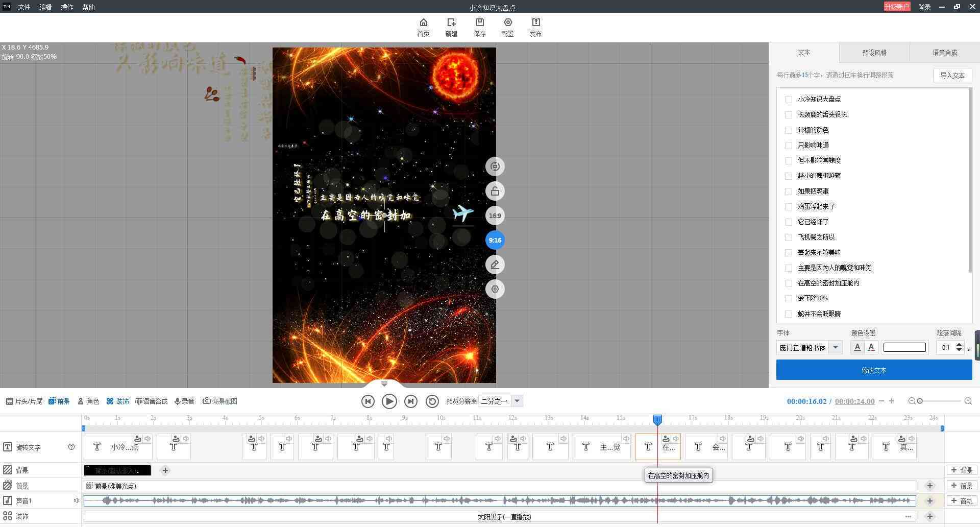Viewport: 980px width, 527px height.
Task: Add item to 背景 track with plus
Action: 165,470
